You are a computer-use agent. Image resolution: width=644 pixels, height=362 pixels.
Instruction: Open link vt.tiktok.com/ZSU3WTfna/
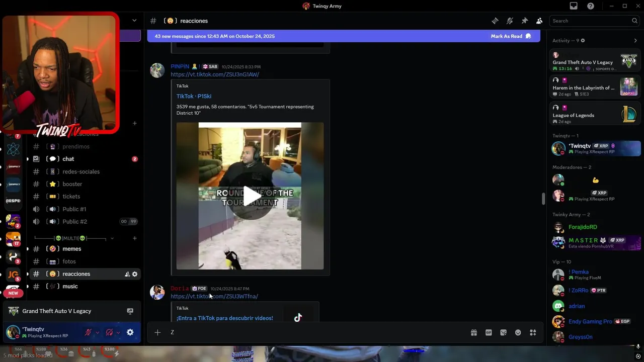[214, 297]
